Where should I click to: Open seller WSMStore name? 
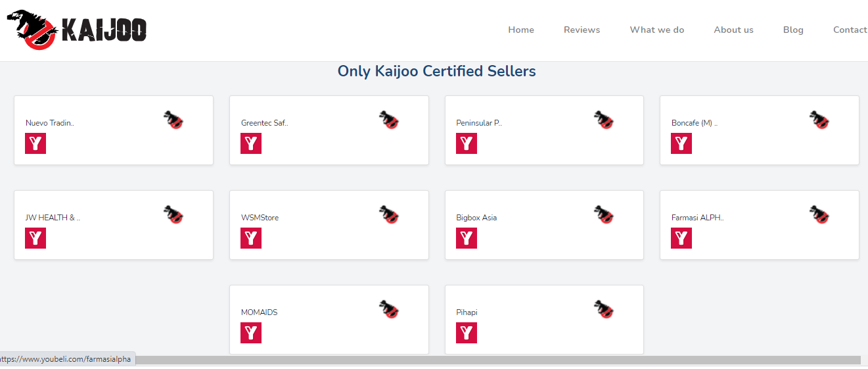[x=260, y=218]
